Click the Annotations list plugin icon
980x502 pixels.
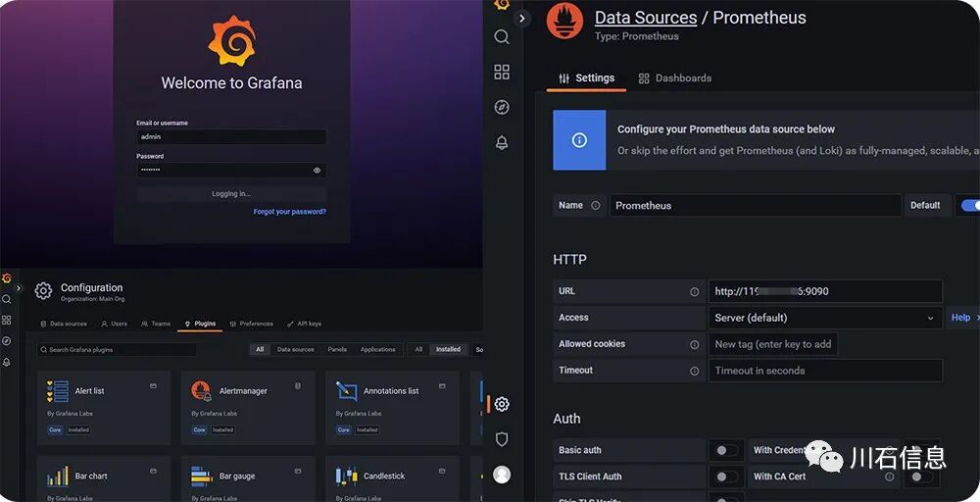click(x=346, y=391)
